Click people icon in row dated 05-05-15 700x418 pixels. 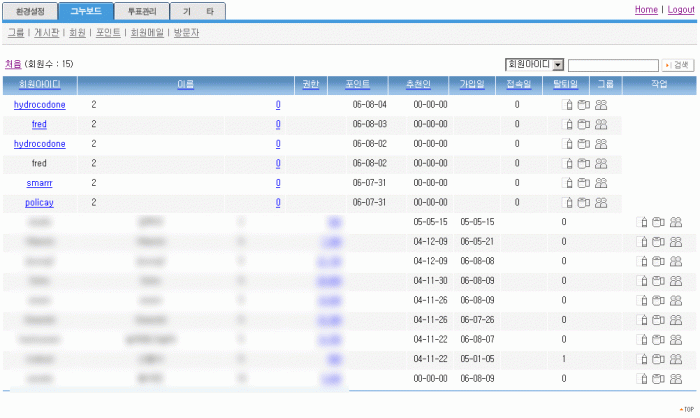(676, 222)
